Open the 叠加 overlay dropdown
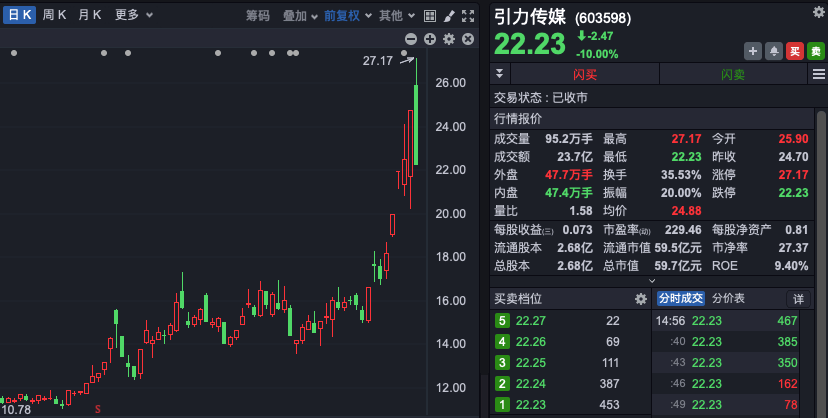The width and height of the screenshot is (828, 418). tap(300, 16)
